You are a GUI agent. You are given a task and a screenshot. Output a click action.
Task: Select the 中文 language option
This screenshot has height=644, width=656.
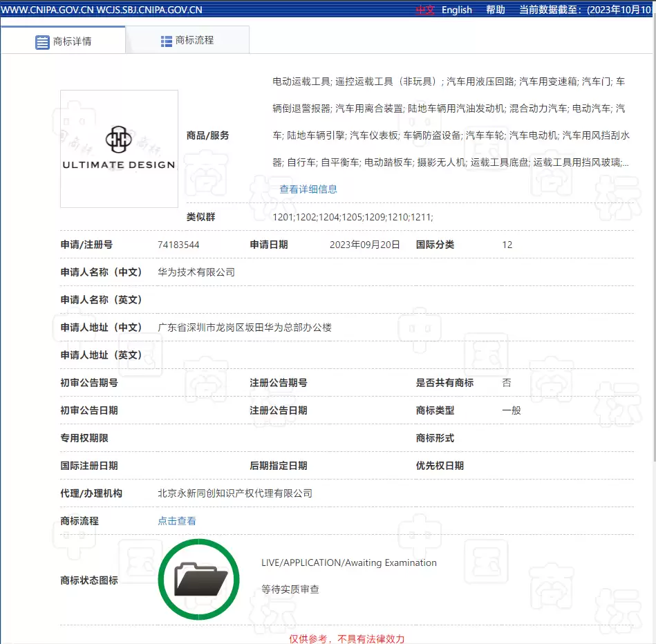pyautogui.click(x=424, y=10)
